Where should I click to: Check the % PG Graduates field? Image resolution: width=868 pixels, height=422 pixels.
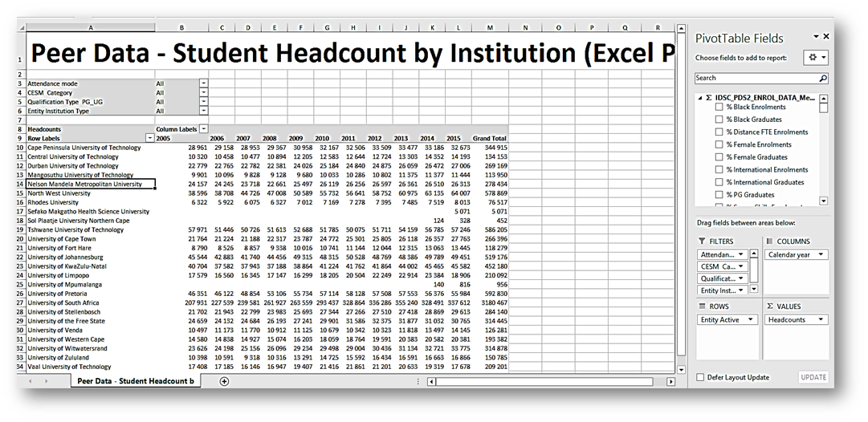pos(719,195)
